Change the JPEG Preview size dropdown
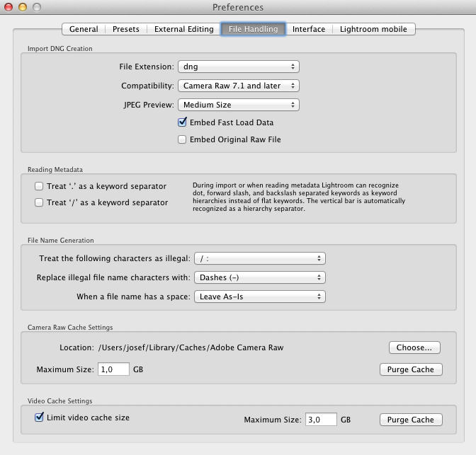 238,105
